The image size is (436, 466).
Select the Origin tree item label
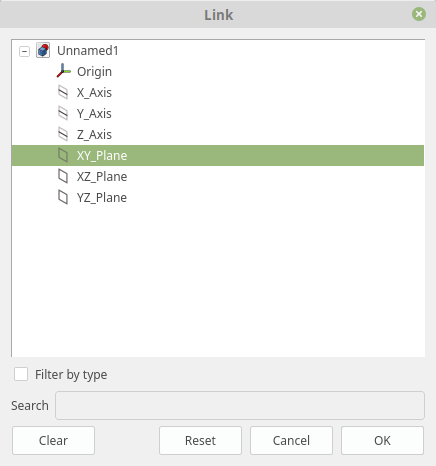tap(94, 72)
